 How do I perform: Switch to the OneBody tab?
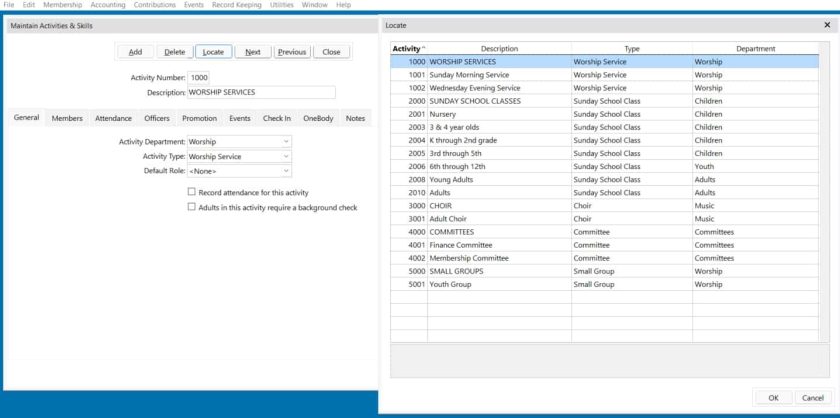point(318,118)
